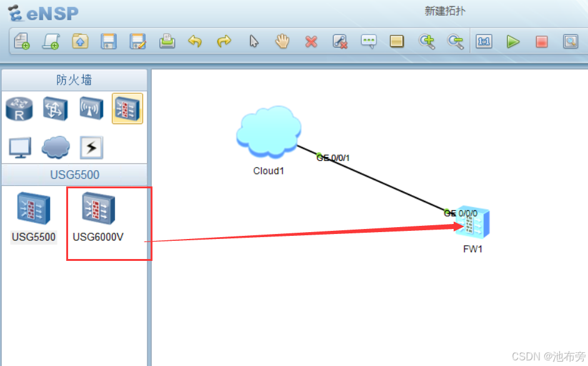The image size is (588, 366).
Task: Select the PC terminal device category
Action: (x=20, y=148)
